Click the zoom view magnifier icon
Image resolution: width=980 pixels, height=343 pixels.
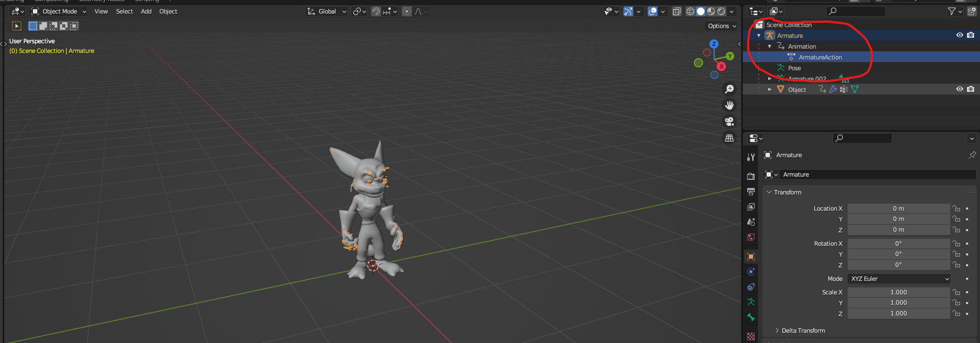point(729,89)
